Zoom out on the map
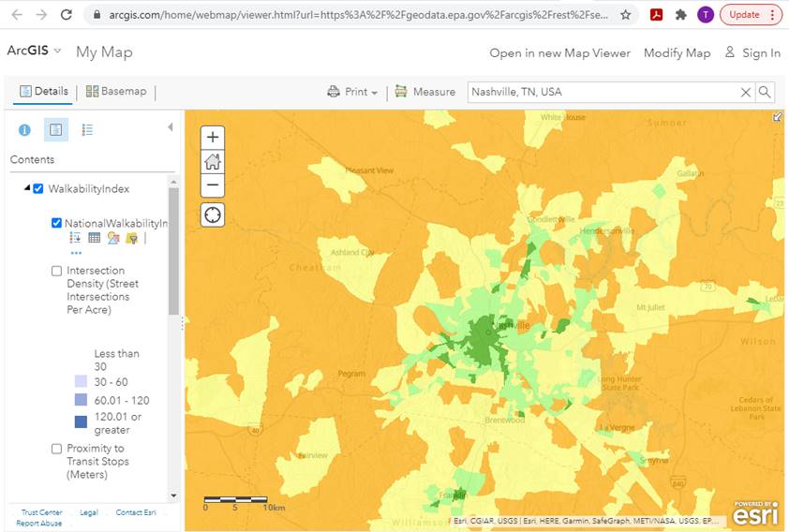The height and width of the screenshot is (532, 789). pos(213,185)
